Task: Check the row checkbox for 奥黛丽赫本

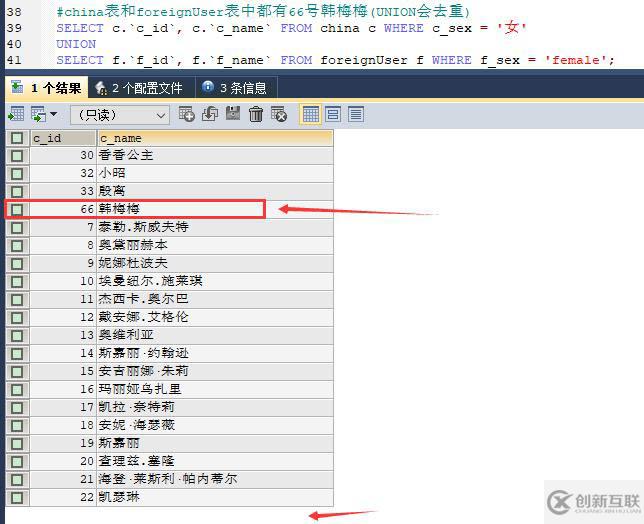Action: (17, 246)
